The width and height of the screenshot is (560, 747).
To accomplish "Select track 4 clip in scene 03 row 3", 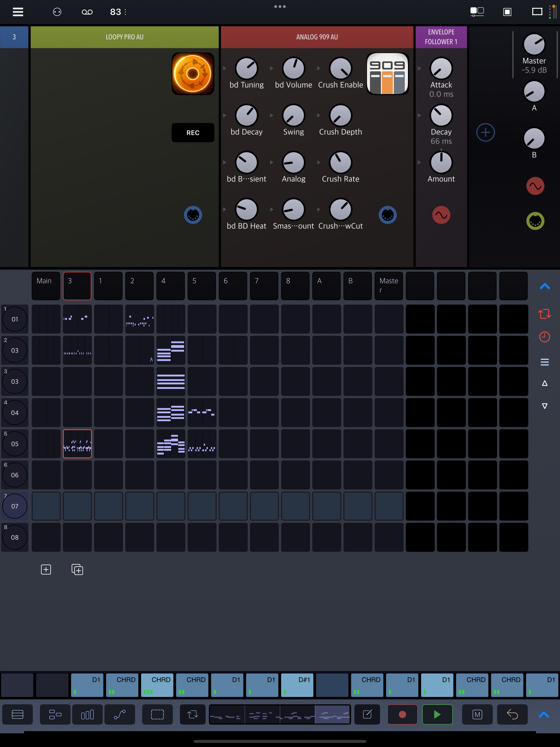I will pyautogui.click(x=171, y=382).
